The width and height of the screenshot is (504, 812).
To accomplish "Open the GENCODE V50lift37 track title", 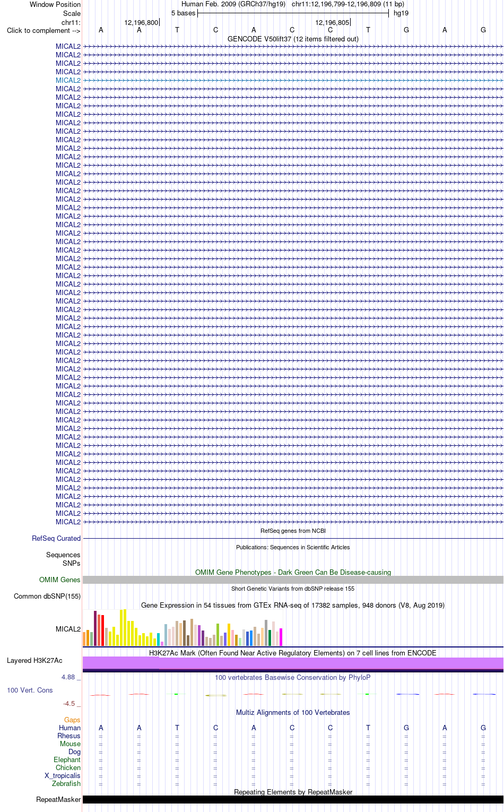I will (293, 39).
